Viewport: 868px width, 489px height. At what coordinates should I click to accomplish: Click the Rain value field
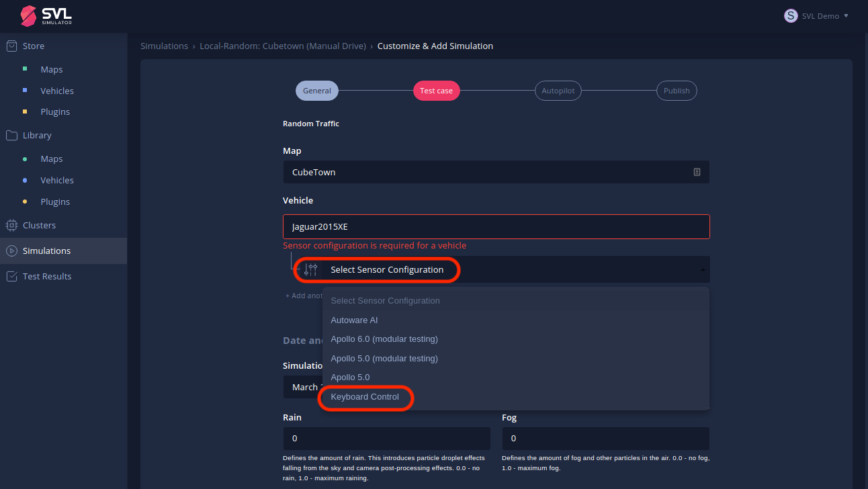[x=387, y=439]
